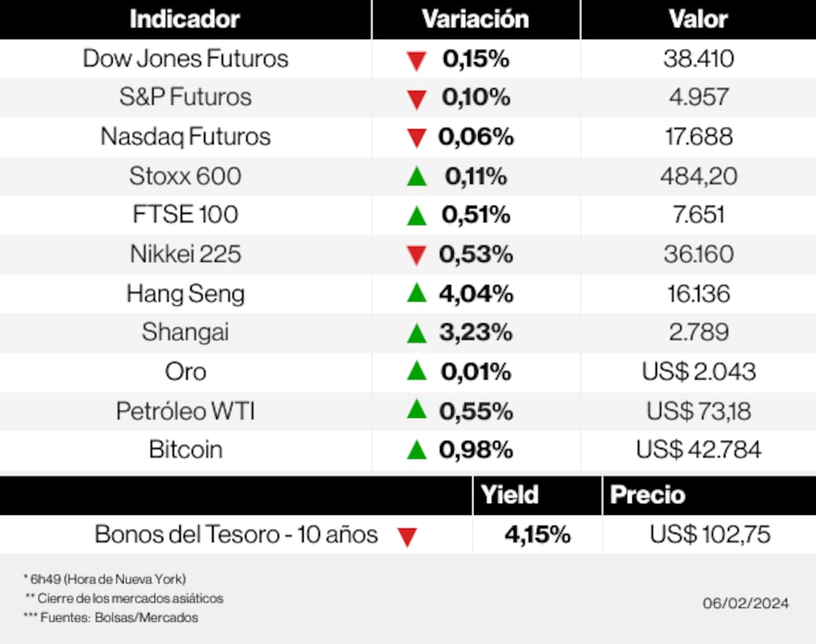Click the Yield header label
The height and width of the screenshot is (644, 816).
[510, 495]
